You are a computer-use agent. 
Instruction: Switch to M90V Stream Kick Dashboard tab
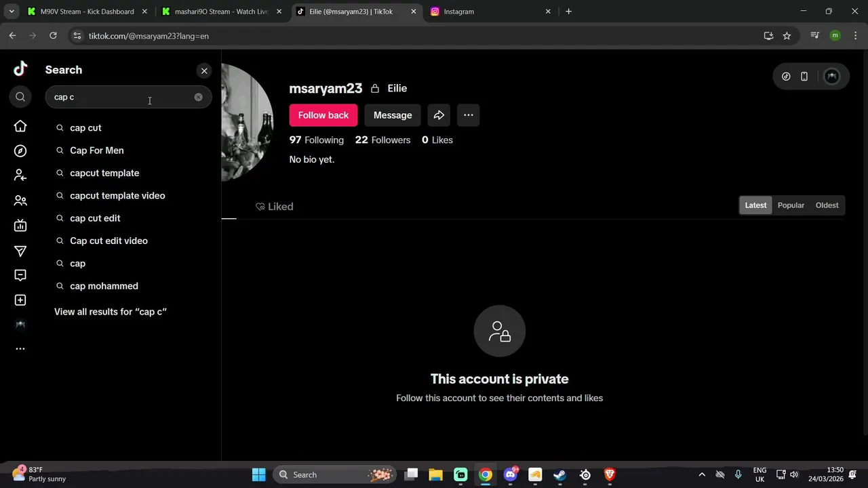tap(87, 12)
